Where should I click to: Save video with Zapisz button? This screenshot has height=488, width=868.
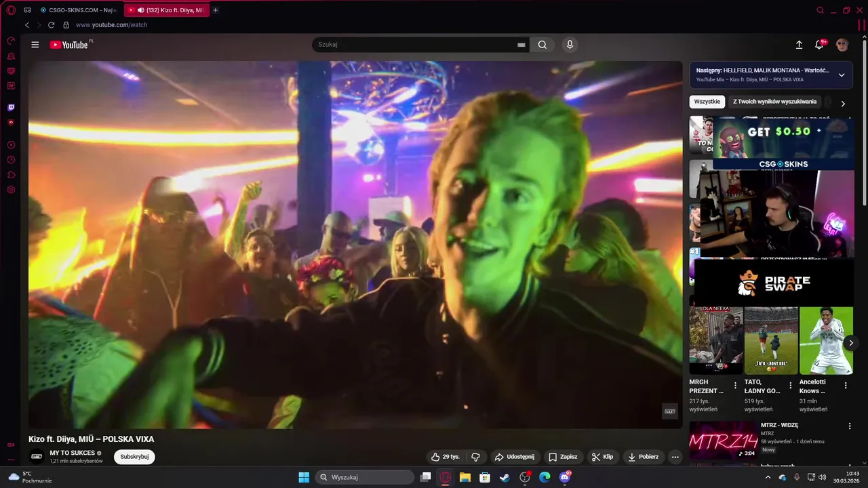coord(563,457)
